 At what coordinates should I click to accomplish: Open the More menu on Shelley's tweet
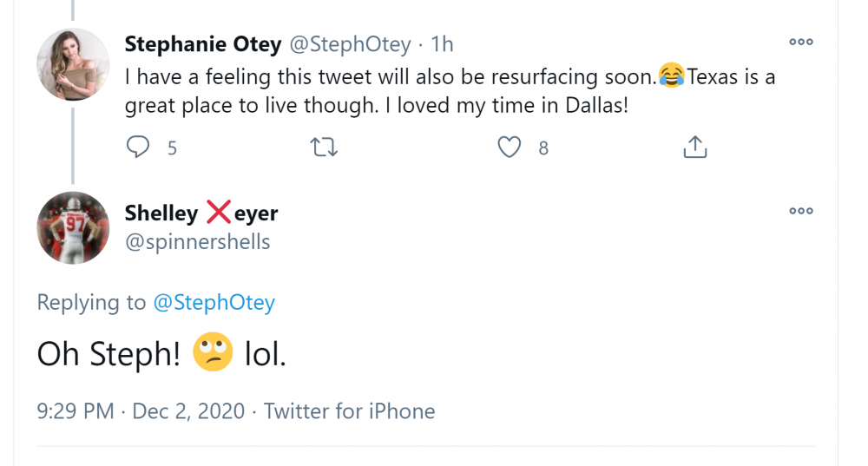800,211
